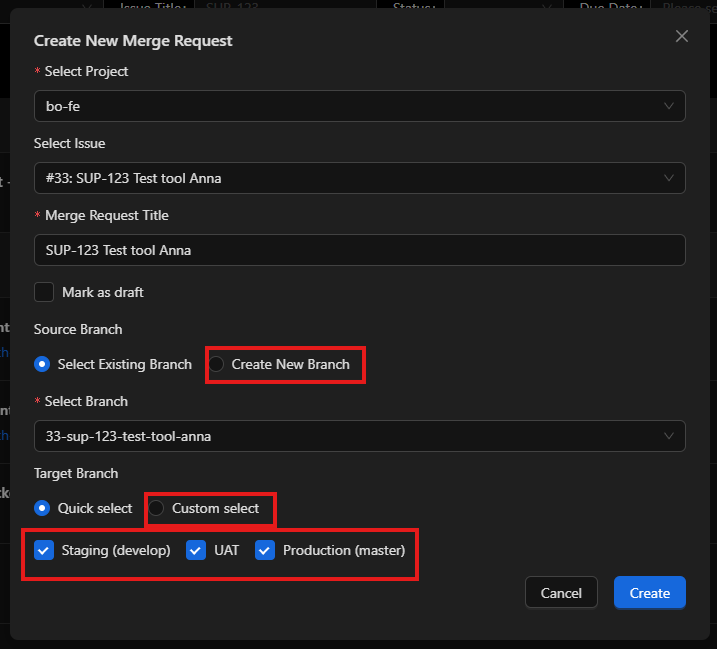
Task: Open the Select Branch dropdown
Action: (359, 436)
